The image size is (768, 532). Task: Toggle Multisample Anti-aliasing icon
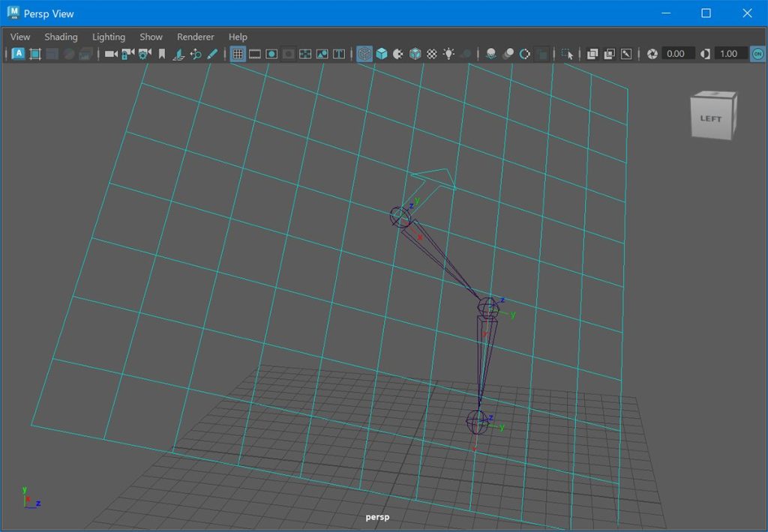[x=524, y=54]
